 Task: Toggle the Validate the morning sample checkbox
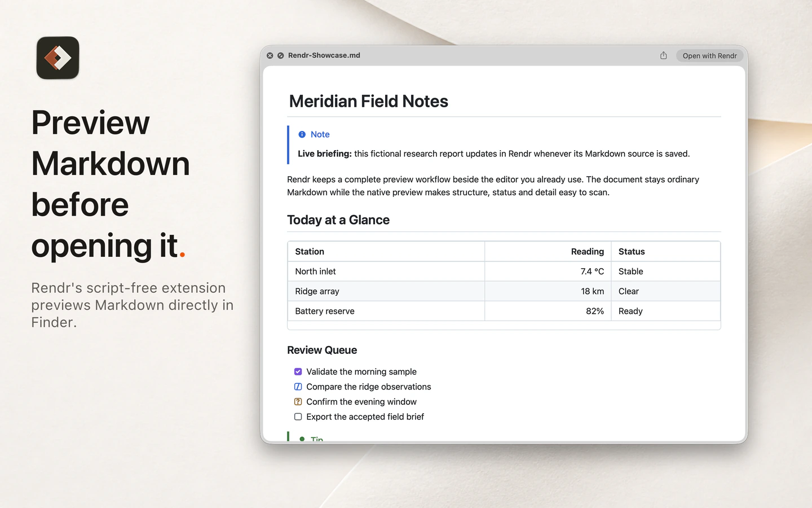(298, 371)
